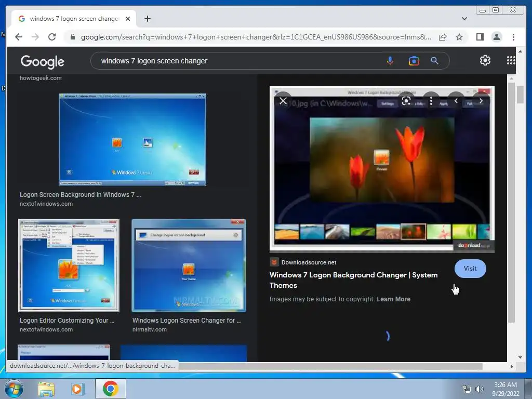
Task: Click the page scroll-down arrow
Action: (x=520, y=357)
